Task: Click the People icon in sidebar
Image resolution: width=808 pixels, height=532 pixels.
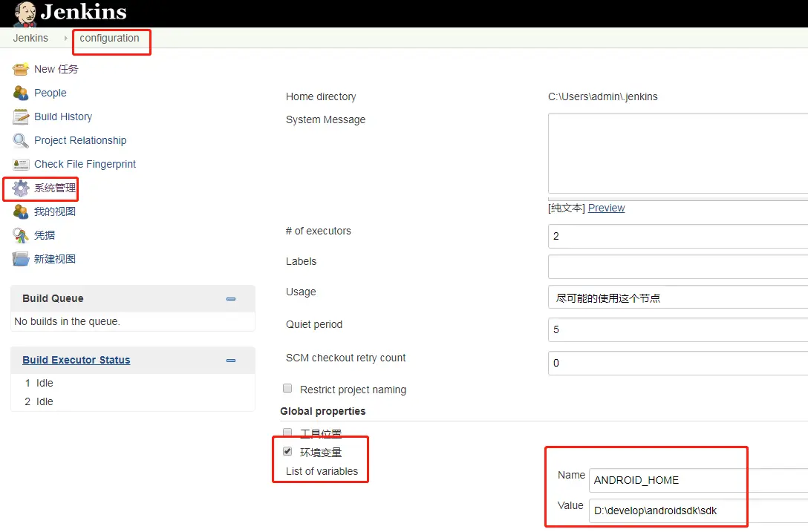Action: [21, 93]
